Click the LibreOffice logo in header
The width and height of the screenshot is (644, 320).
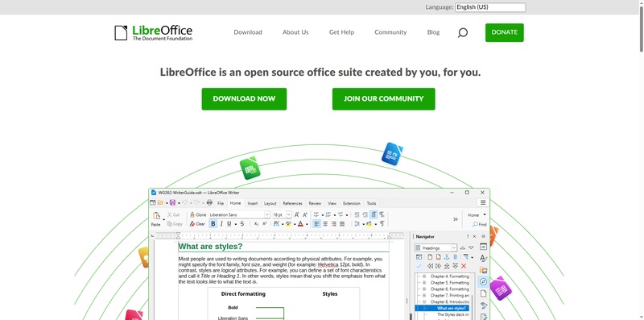pyautogui.click(x=153, y=33)
